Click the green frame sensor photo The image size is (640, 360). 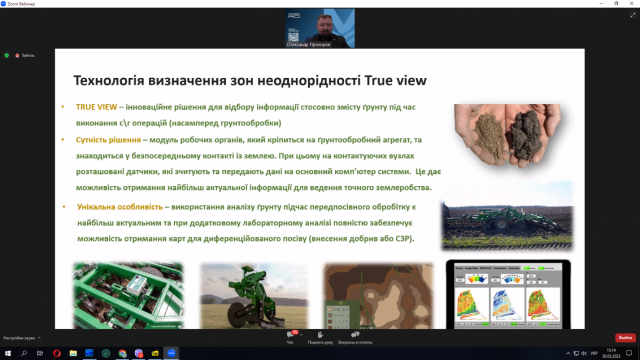pyautogui.click(x=128, y=295)
